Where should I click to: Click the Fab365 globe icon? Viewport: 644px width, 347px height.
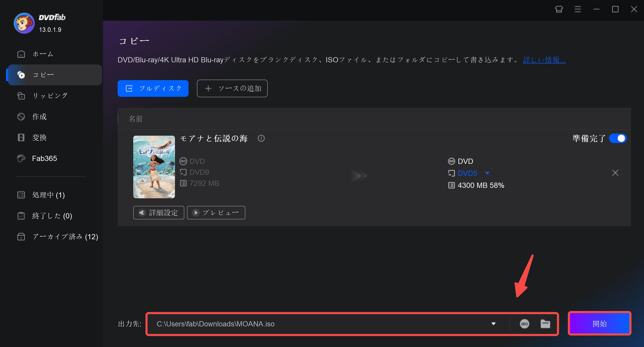(x=21, y=158)
